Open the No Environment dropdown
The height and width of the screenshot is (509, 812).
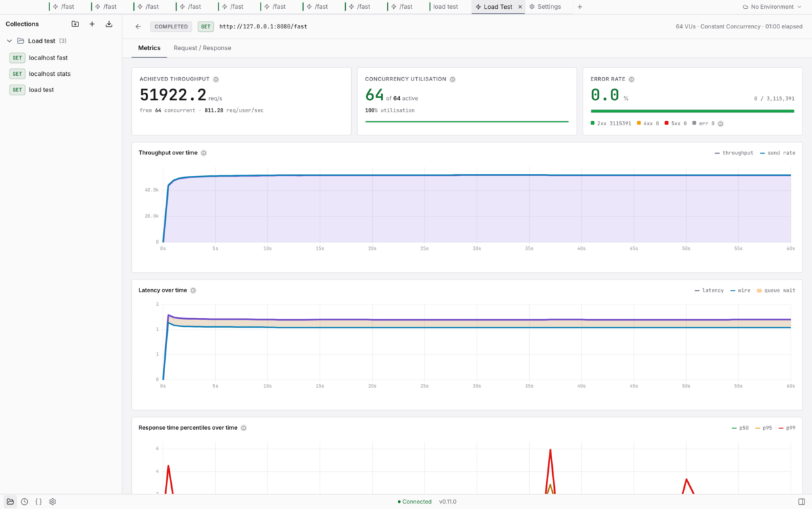coord(771,7)
